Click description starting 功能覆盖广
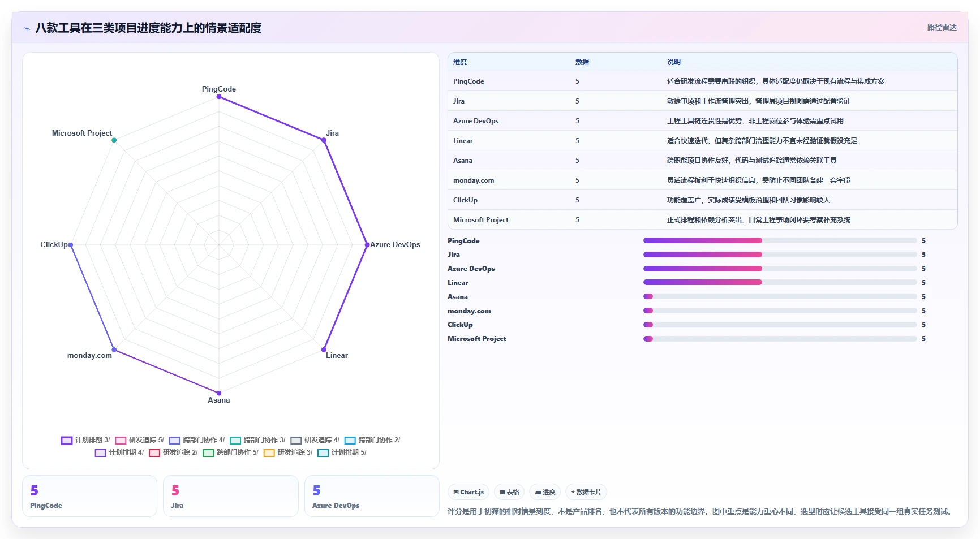980x539 pixels. (749, 200)
